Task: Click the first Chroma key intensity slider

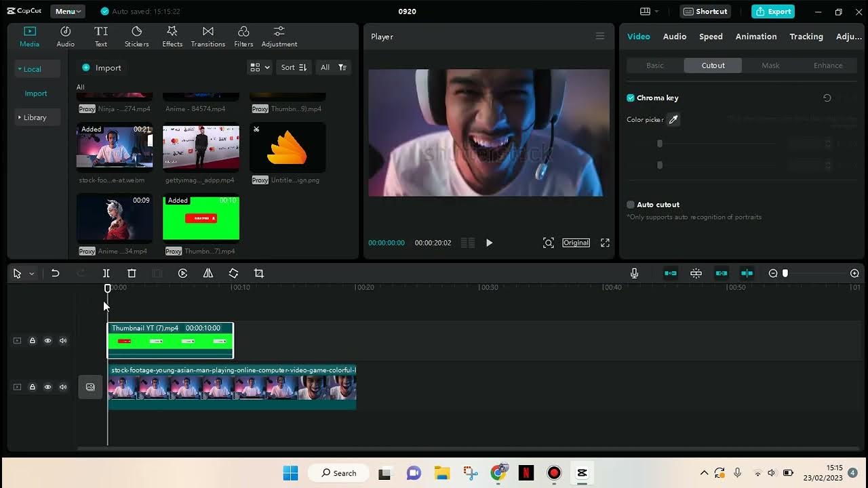Action: pos(659,144)
